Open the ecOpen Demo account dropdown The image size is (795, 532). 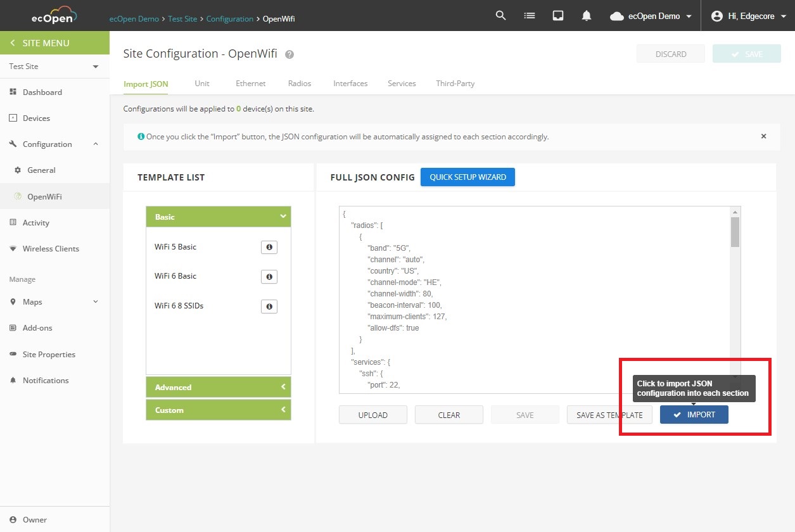651,16
